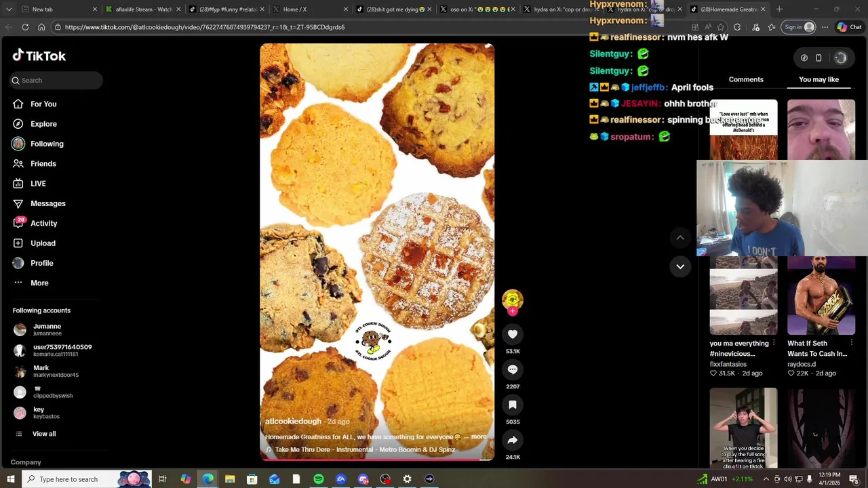This screenshot has width=868, height=488.
Task: Switch to the Comments tab
Action: [x=746, y=79]
